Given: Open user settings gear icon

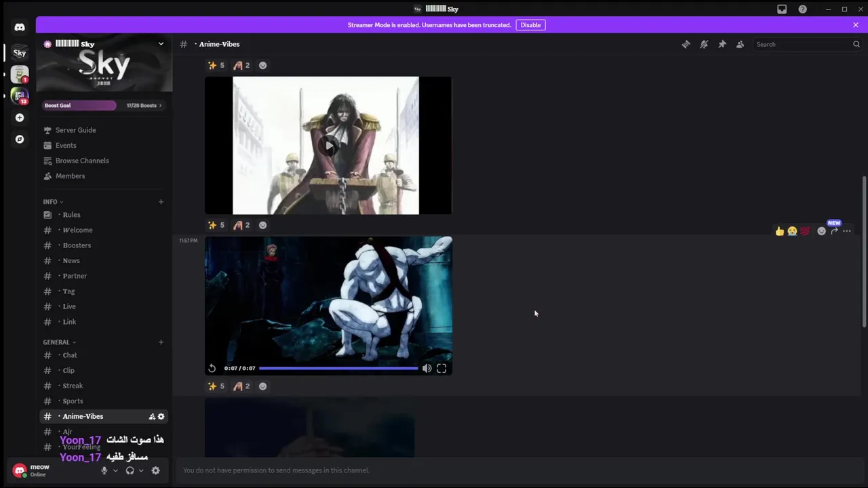Looking at the screenshot, I should [x=155, y=470].
